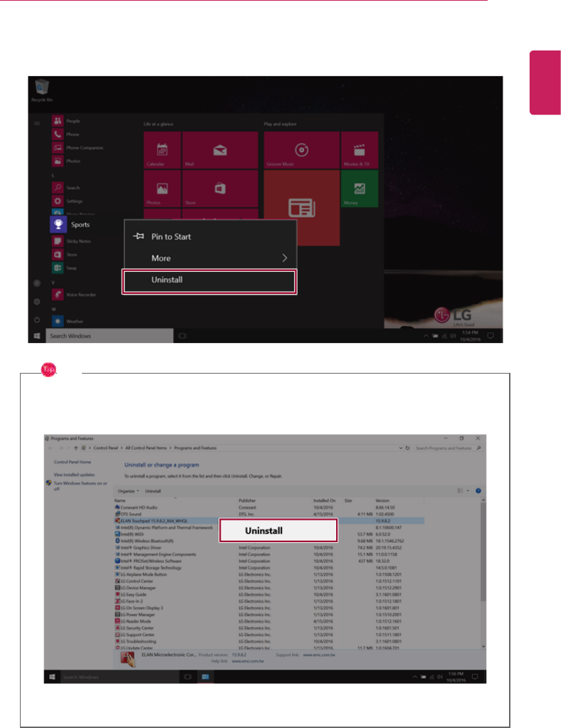Refresh the Programs and Features address bar
The height and width of the screenshot is (728, 561).
click(407, 448)
